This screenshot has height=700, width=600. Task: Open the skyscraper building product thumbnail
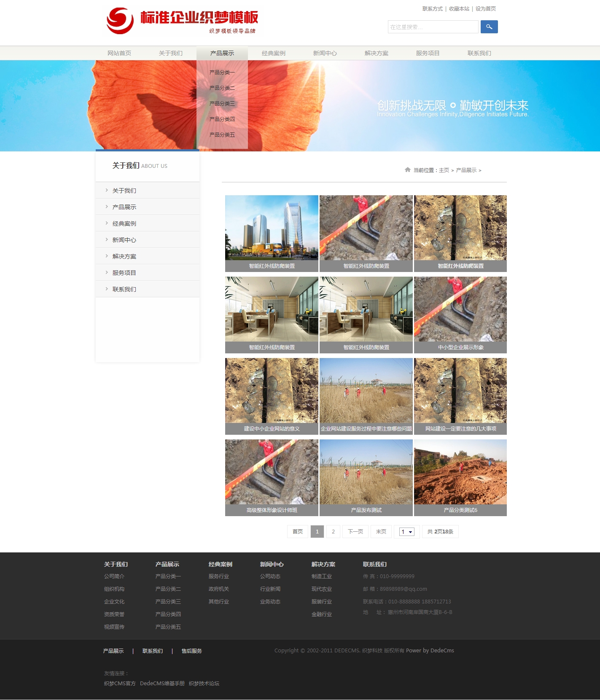(x=272, y=228)
